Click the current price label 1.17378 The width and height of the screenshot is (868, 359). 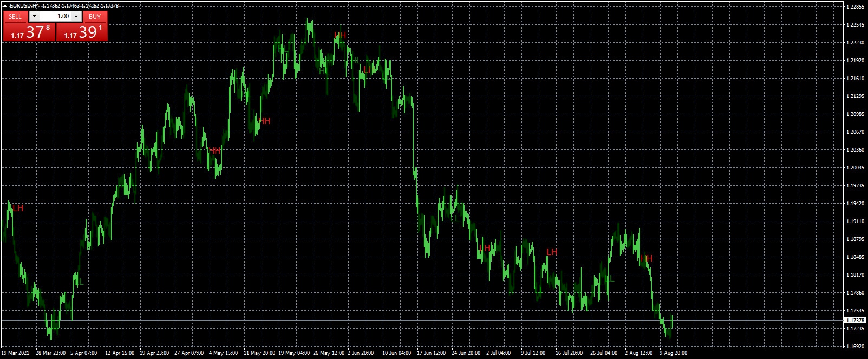coord(855,321)
